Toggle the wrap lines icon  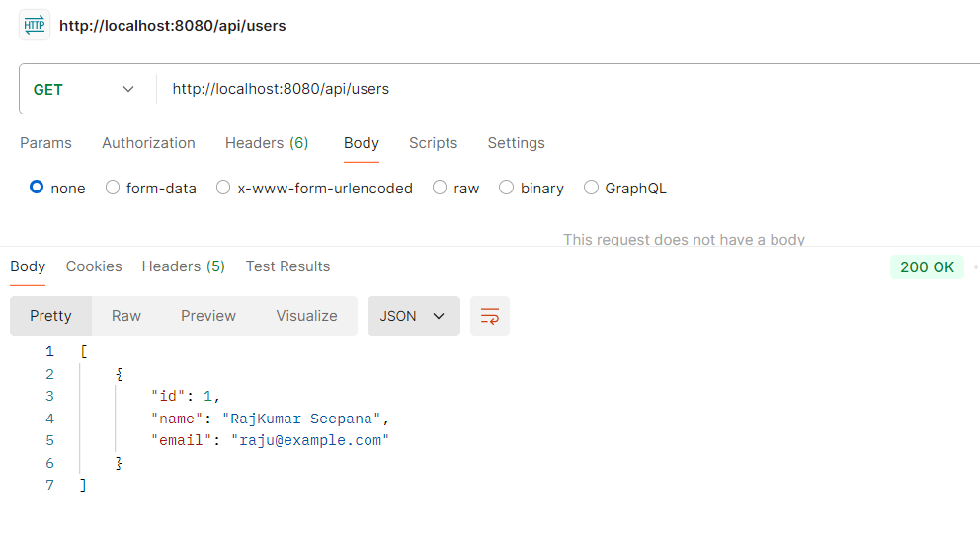point(490,316)
